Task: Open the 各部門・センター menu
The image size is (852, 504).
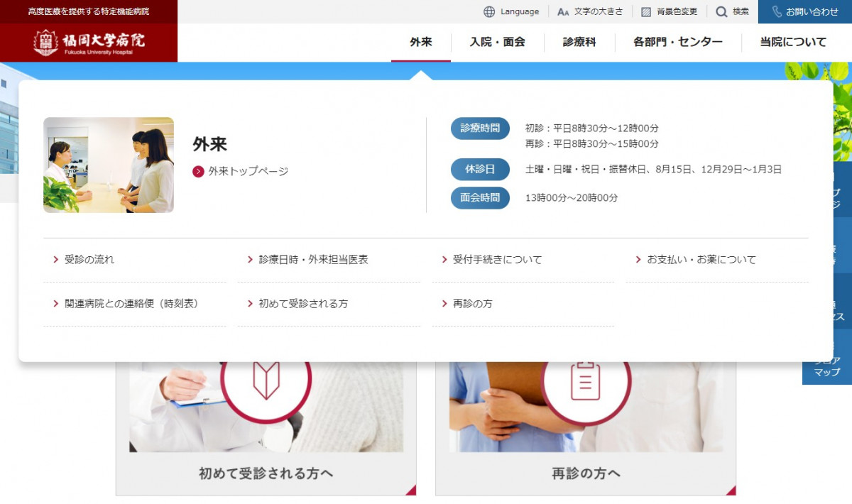Action: [677, 43]
